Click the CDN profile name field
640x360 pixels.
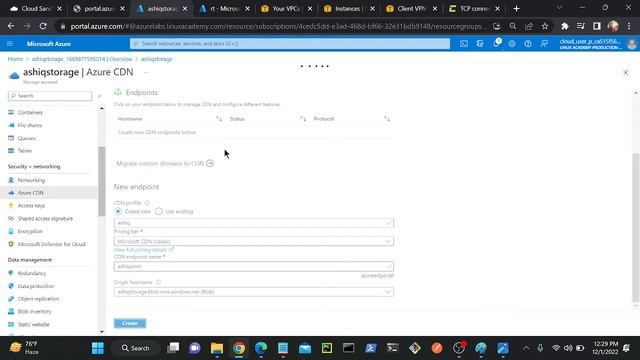[x=254, y=223]
